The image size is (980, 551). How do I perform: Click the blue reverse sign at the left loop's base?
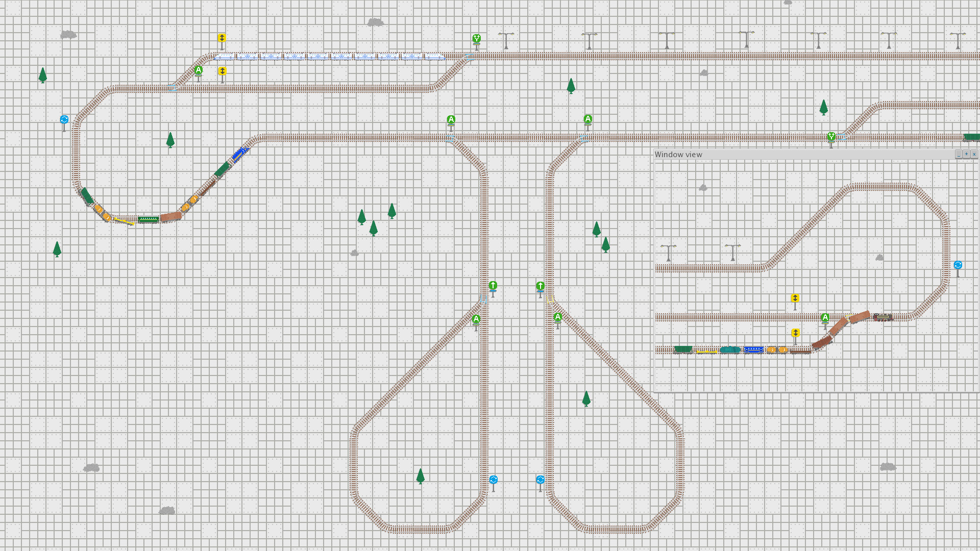pos(494,480)
